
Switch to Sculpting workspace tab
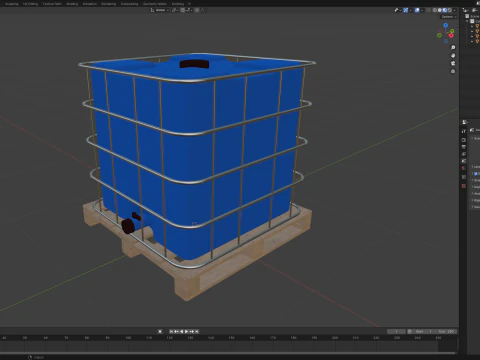(x=12, y=4)
